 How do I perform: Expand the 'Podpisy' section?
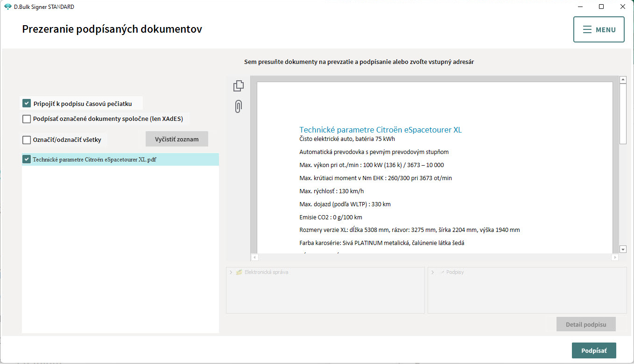click(x=432, y=272)
